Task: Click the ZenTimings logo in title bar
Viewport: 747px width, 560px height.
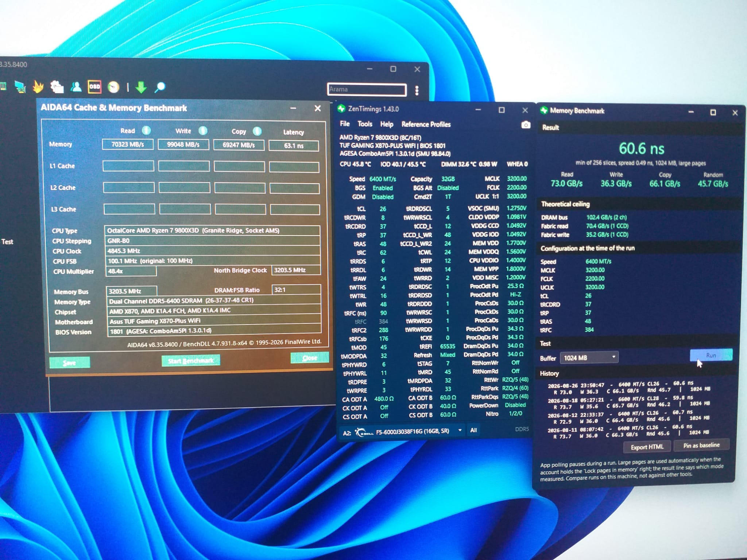Action: click(341, 109)
